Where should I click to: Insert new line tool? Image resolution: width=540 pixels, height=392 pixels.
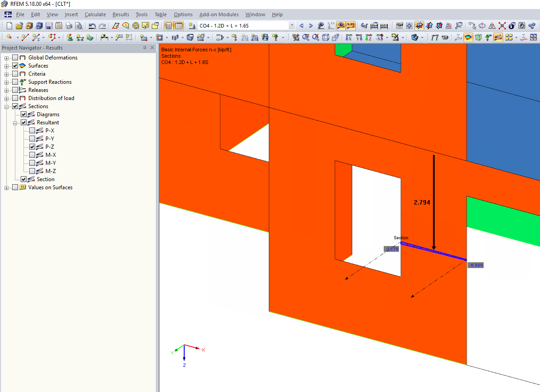click(25, 37)
